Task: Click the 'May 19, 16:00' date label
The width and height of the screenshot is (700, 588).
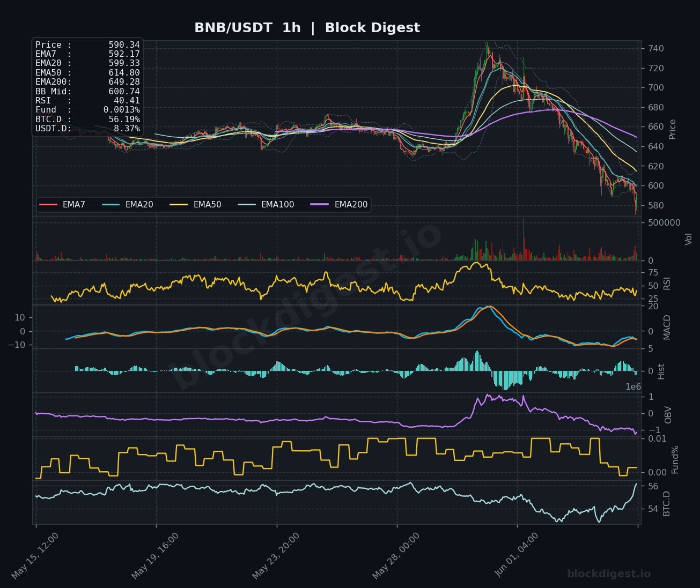Action: click(x=156, y=555)
